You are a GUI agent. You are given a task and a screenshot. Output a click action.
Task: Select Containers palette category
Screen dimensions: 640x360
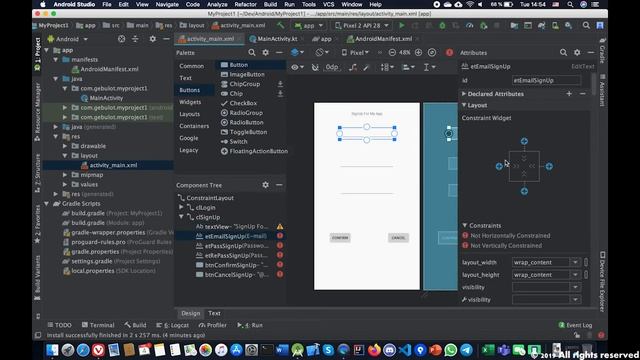[x=194, y=126]
